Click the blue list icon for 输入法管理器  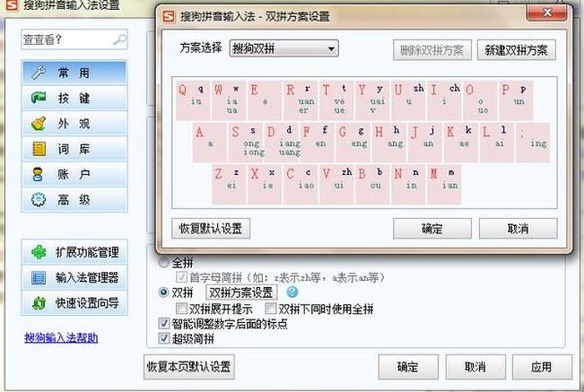[38, 278]
